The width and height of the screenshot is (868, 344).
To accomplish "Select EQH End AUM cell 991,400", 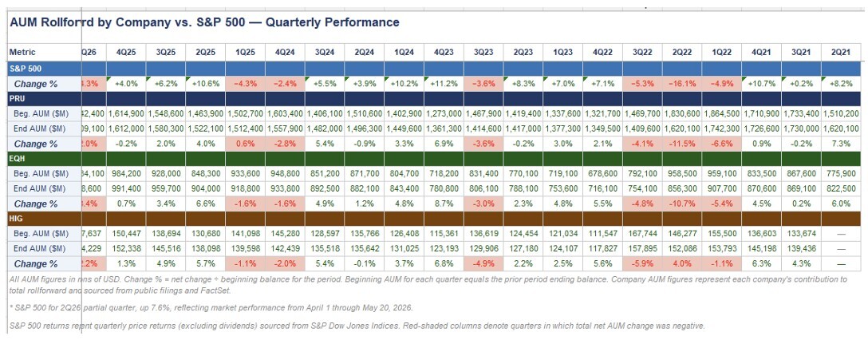I will tap(126, 188).
